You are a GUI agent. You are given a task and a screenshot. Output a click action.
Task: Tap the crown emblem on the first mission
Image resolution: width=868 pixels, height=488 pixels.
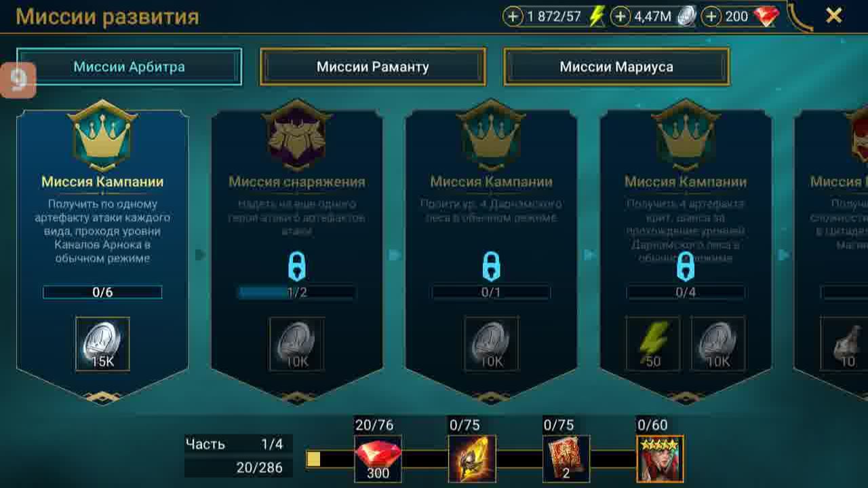tap(102, 136)
